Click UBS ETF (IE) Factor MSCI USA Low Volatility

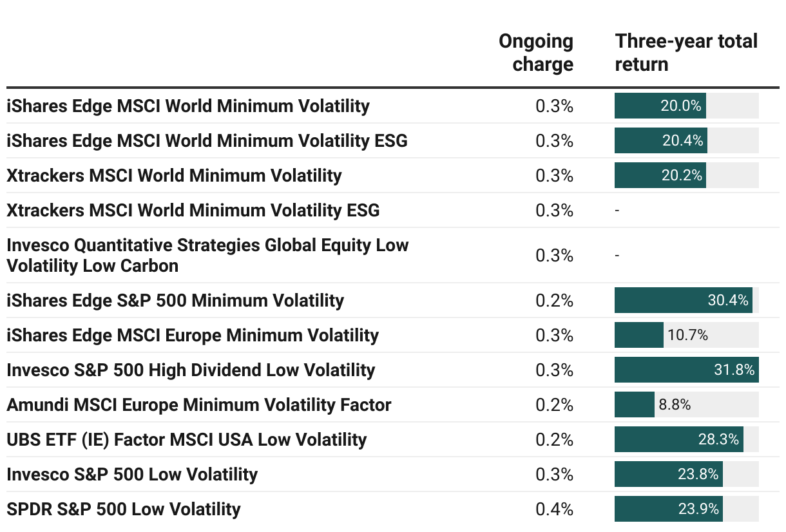point(186,439)
